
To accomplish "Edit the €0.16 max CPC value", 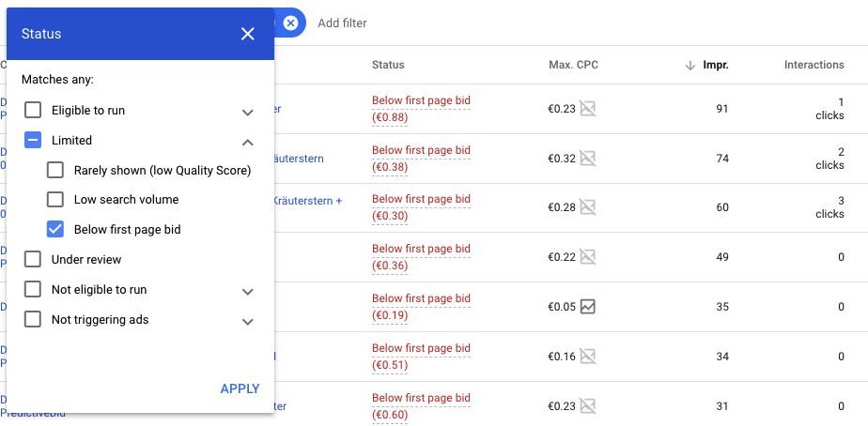I will tap(562, 357).
